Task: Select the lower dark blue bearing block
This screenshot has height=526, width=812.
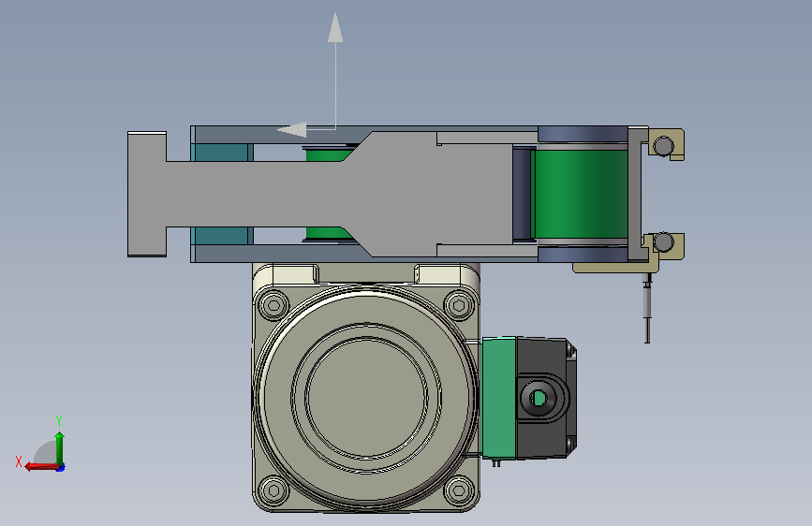Action: 583,255
